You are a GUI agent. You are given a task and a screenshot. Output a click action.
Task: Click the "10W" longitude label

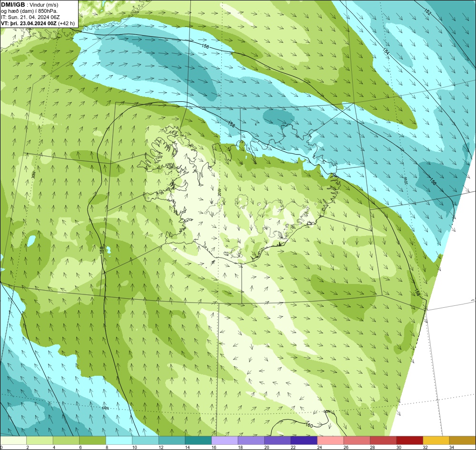pos(405,181)
